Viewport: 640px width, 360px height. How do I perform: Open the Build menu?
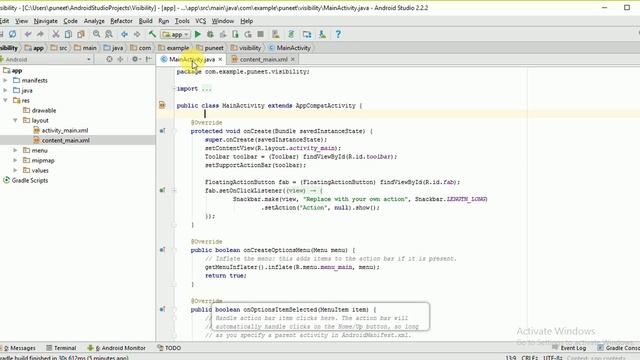pos(146,21)
